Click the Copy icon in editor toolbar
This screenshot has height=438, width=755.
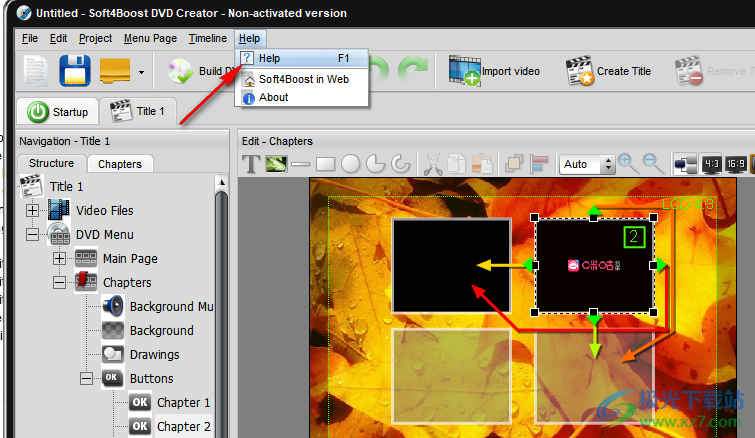coord(456,164)
